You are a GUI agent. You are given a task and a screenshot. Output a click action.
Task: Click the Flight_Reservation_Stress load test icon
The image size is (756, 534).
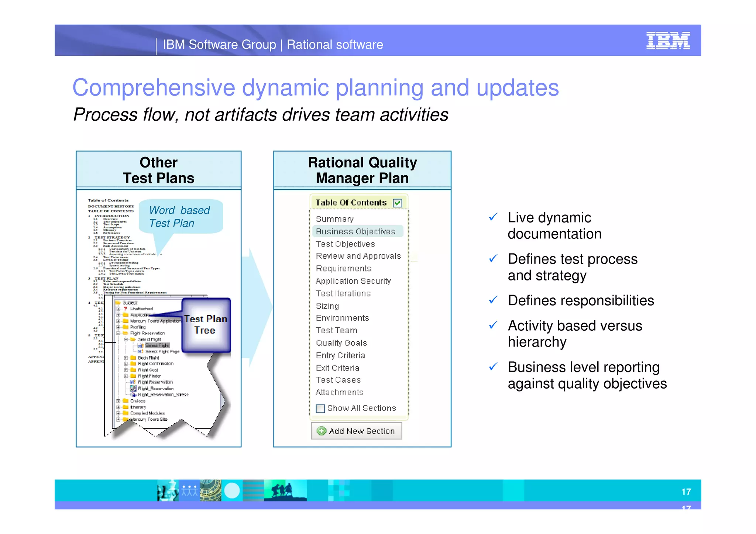coord(133,395)
